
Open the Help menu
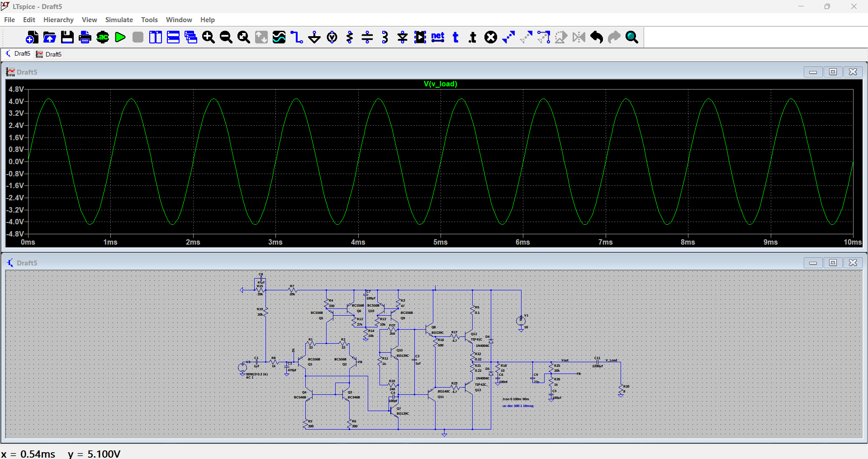coord(208,20)
